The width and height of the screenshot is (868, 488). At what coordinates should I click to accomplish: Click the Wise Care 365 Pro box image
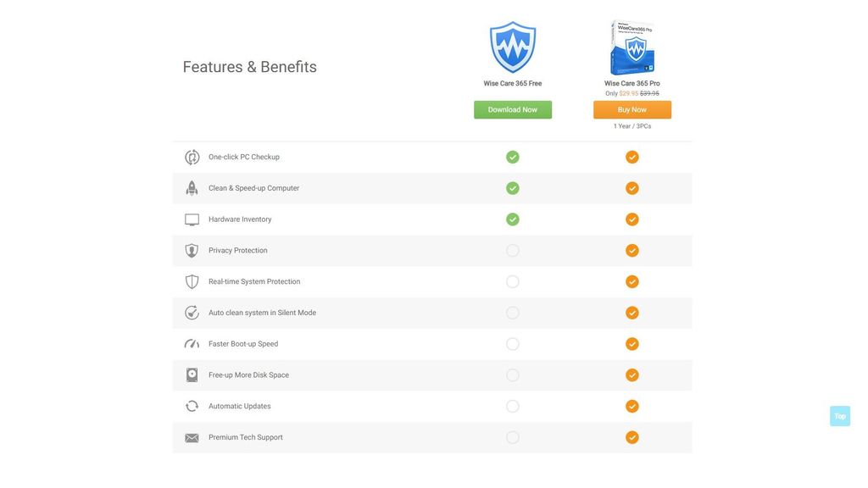632,47
